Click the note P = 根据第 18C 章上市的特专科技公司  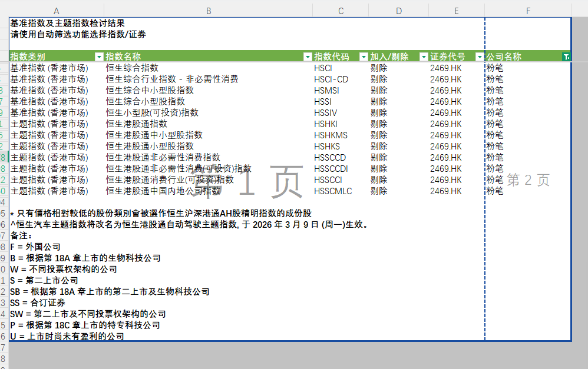(85, 325)
